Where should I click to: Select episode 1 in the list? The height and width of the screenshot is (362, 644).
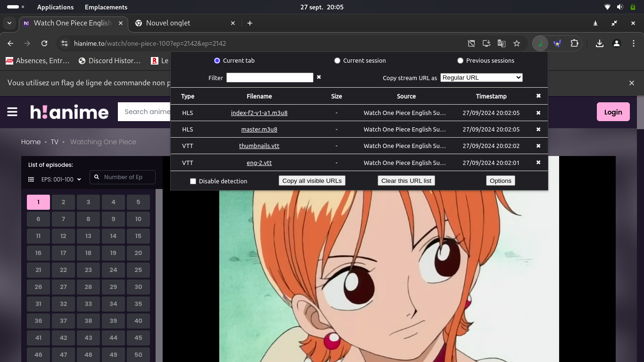point(38,202)
